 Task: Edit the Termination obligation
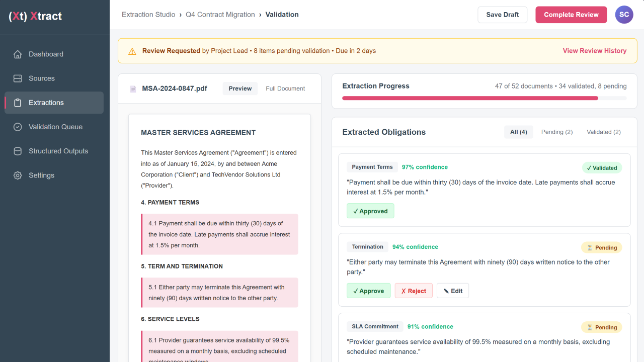(453, 291)
